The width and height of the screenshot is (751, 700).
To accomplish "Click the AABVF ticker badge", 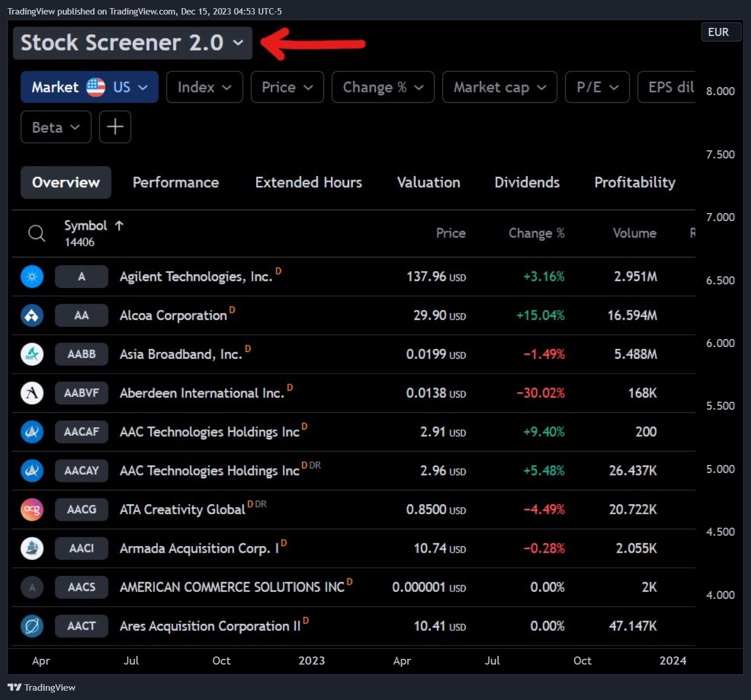I will [x=81, y=393].
